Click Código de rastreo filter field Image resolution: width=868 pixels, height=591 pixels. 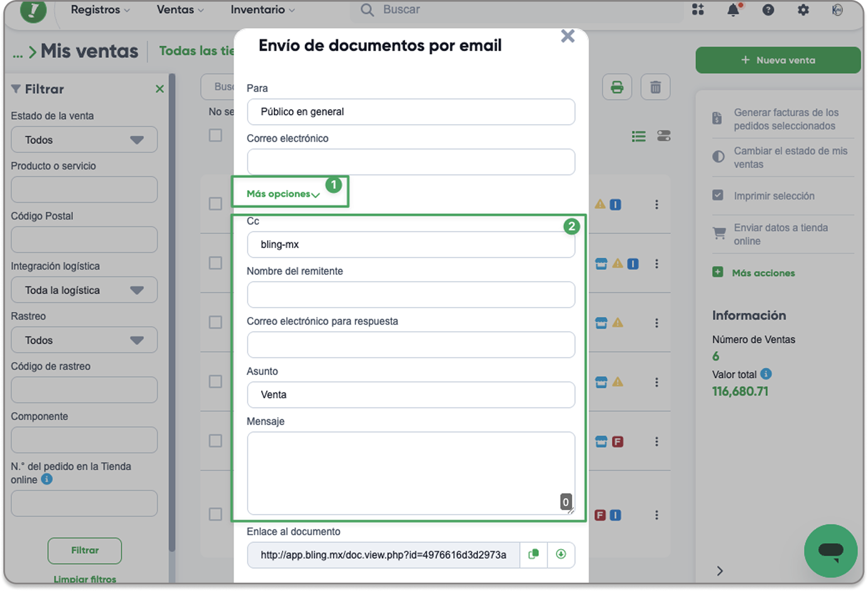point(84,390)
